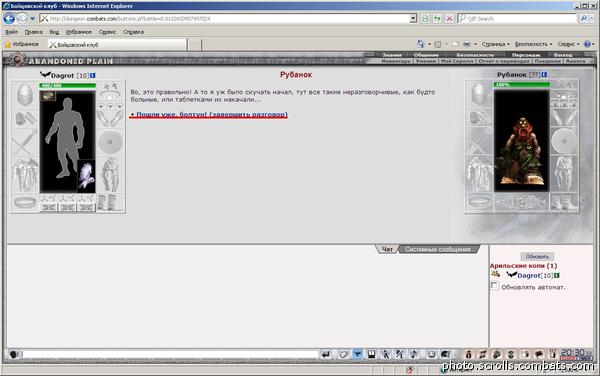Click Dagrot's green health bar
600x376 pixels.
click(x=67, y=85)
